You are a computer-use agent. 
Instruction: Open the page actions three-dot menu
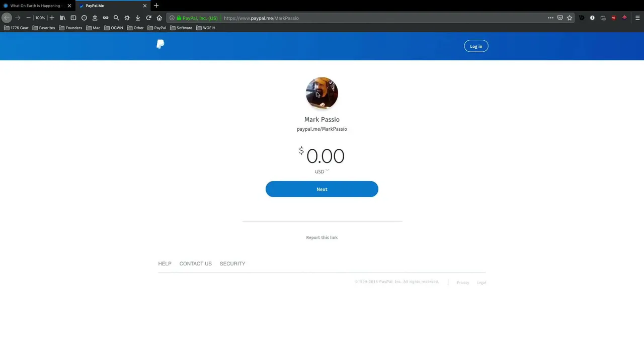(x=550, y=18)
